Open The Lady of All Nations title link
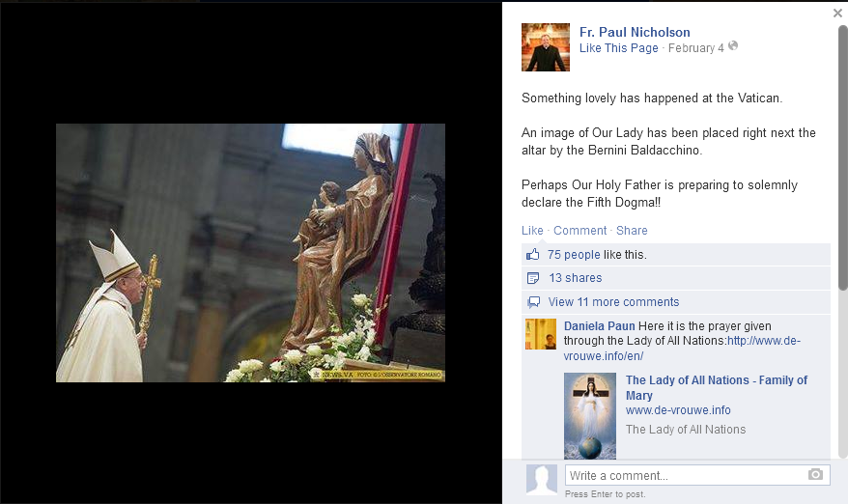 click(716, 388)
